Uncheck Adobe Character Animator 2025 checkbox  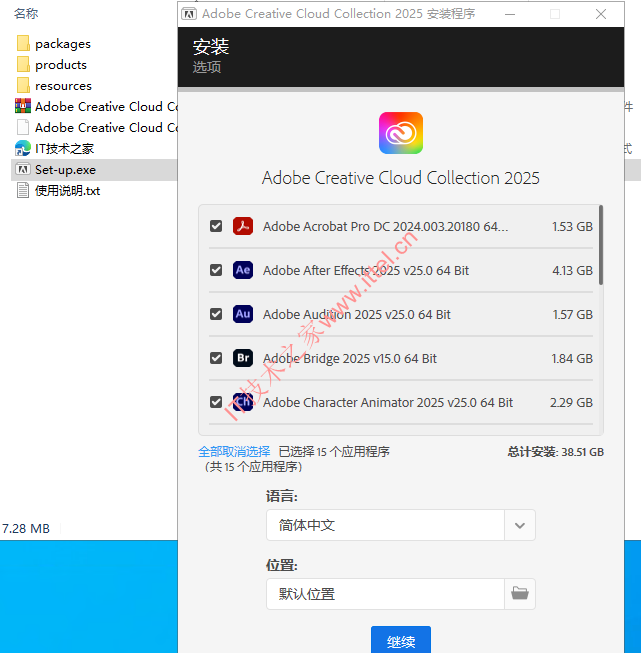[x=216, y=402]
